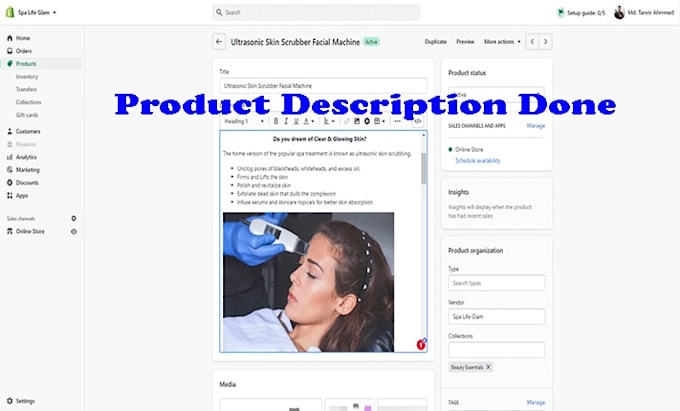This screenshot has width=680, height=411.
Task: Click the Discounts badge icon
Action: pos(10,183)
